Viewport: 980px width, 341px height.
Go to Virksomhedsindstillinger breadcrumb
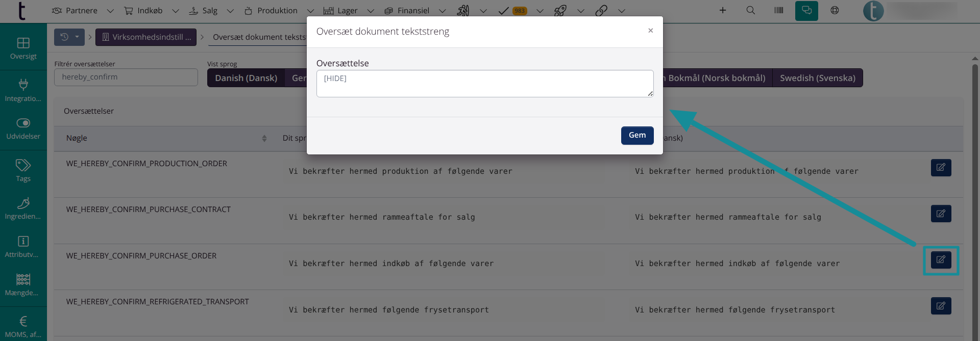[x=146, y=37]
